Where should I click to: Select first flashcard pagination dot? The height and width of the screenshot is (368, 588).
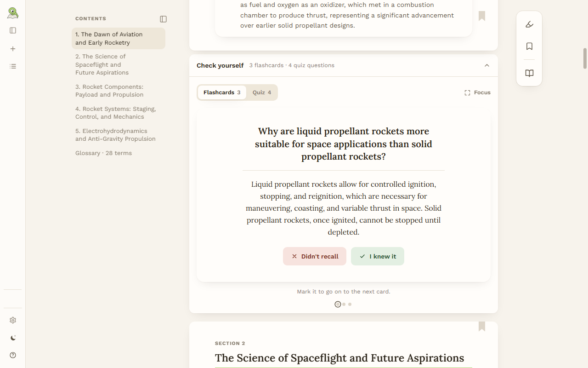pos(338,304)
